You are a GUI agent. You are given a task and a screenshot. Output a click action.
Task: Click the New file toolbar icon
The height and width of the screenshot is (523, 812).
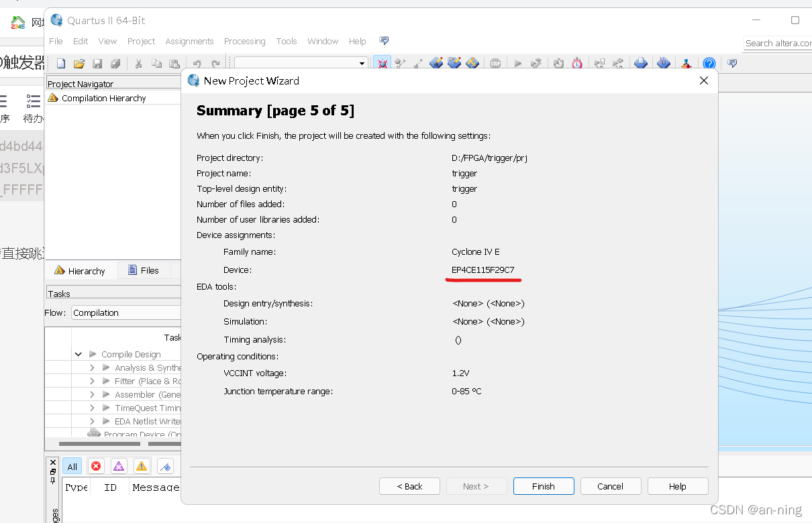pos(61,64)
